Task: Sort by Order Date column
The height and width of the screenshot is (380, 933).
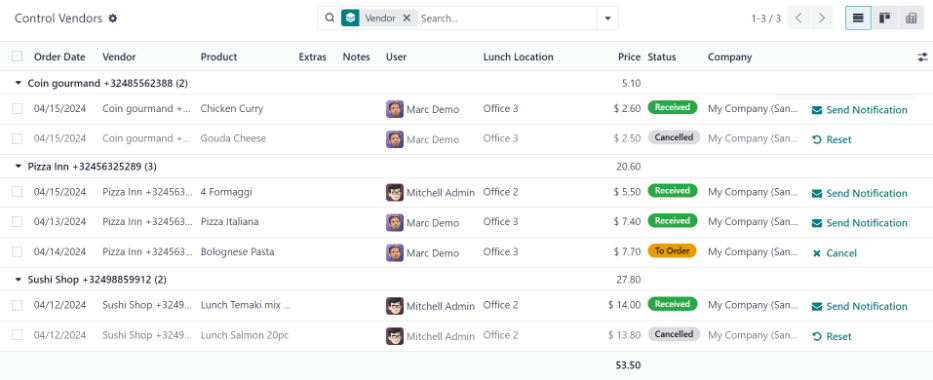Action: click(60, 57)
